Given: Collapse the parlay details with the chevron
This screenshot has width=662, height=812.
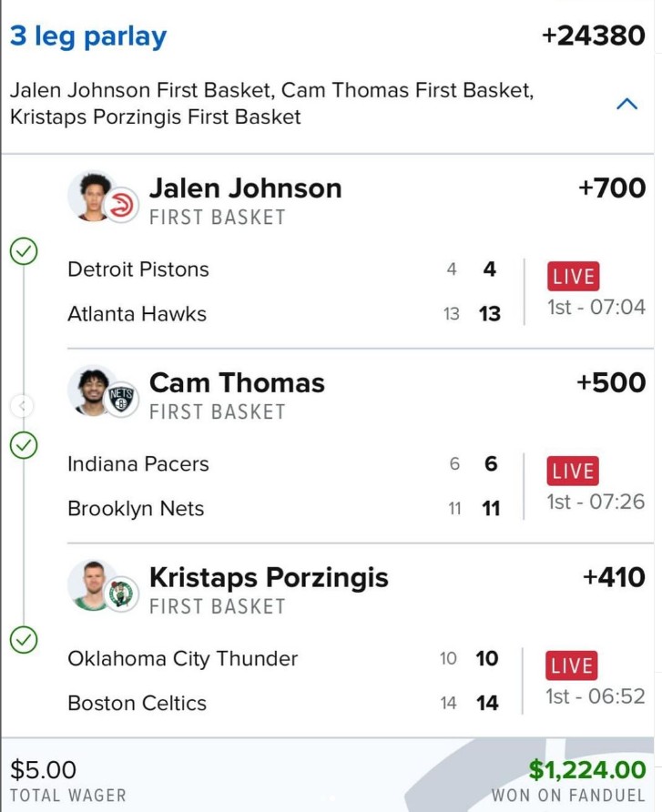Looking at the screenshot, I should (626, 104).
